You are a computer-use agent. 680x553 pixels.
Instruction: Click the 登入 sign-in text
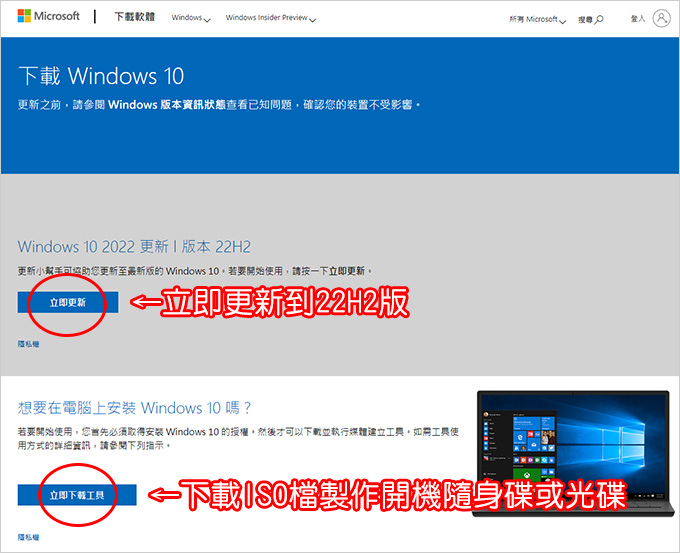click(638, 19)
